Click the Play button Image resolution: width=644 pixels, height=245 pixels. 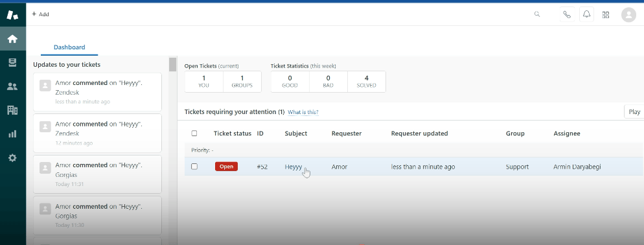tap(634, 112)
